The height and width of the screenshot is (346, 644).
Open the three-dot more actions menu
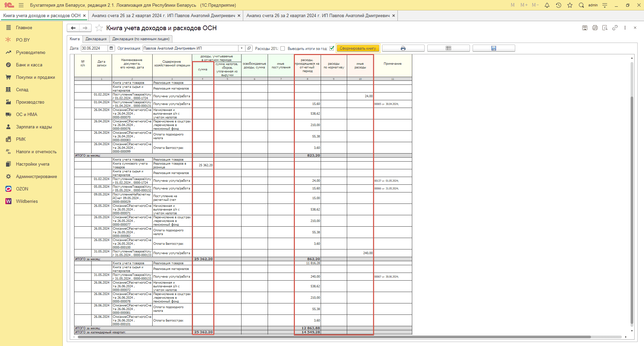[x=625, y=28]
